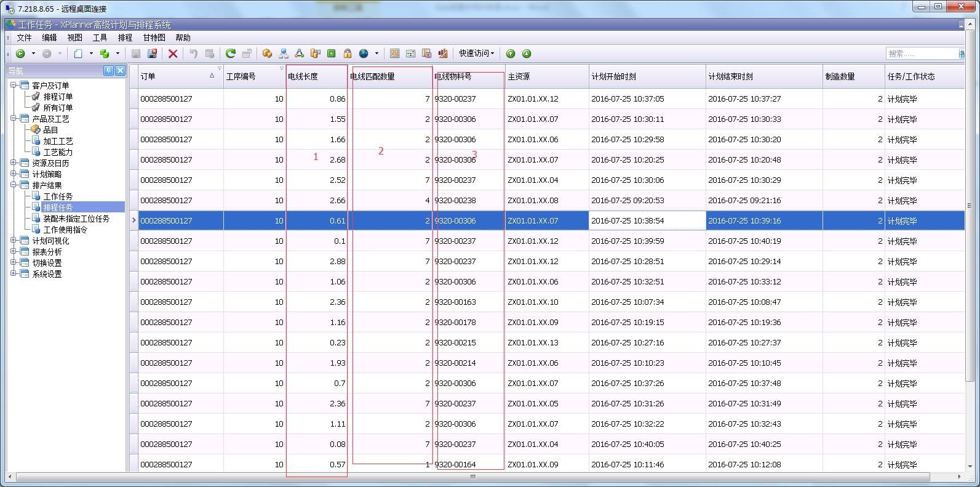Sort by the 主资源 column header
Screen dimensions: 980x487
(x=547, y=76)
